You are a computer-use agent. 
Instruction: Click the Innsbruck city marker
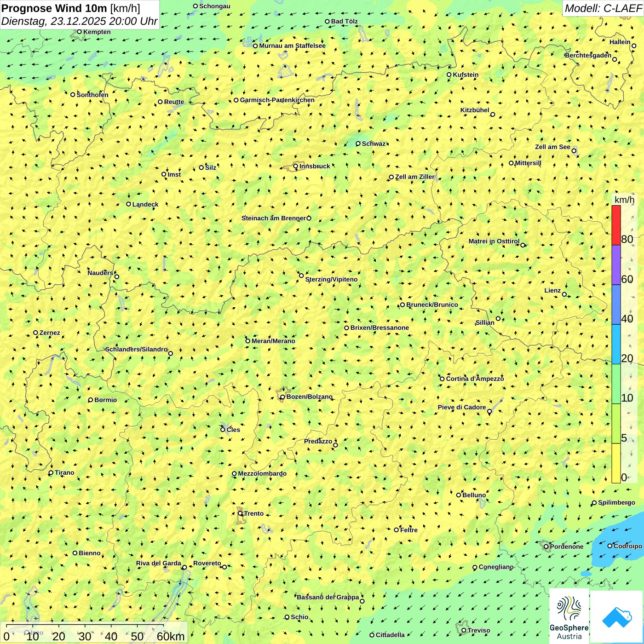tap(296, 167)
